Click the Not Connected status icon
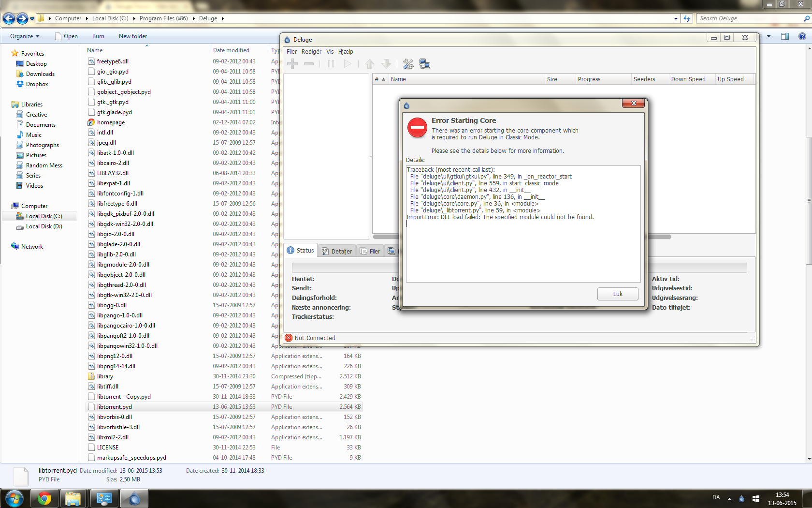Screen dimensions: 812x508 (x=289, y=338)
